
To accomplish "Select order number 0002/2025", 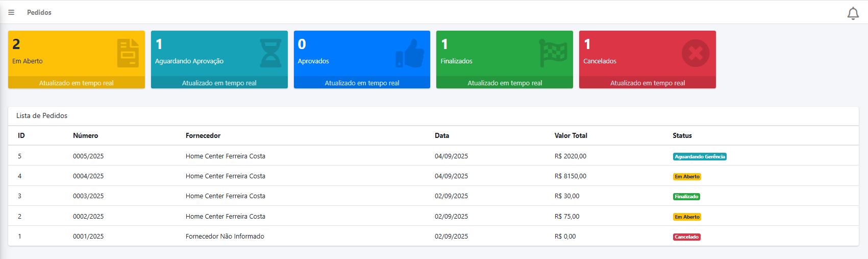I will point(88,217).
